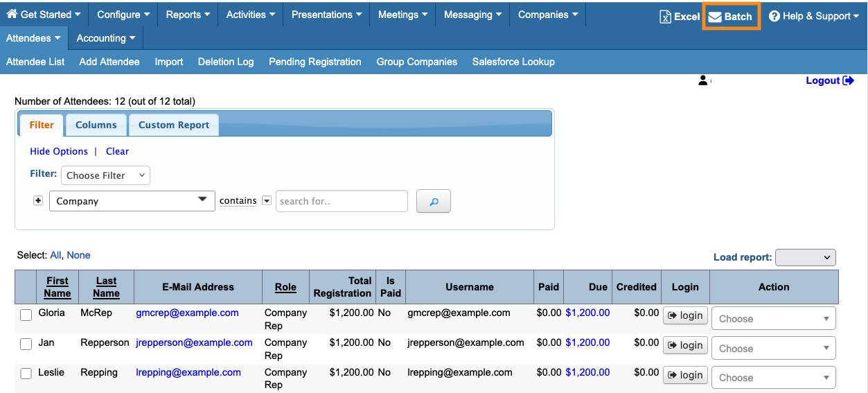Click the 'search for..' input field
Screen dimensions: 868x393
pos(342,201)
